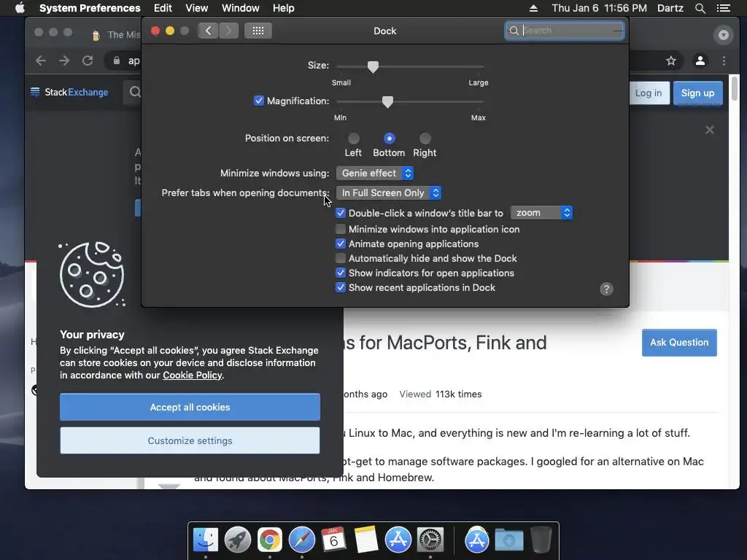
Task: Open the zoom action dropdown
Action: (x=541, y=213)
